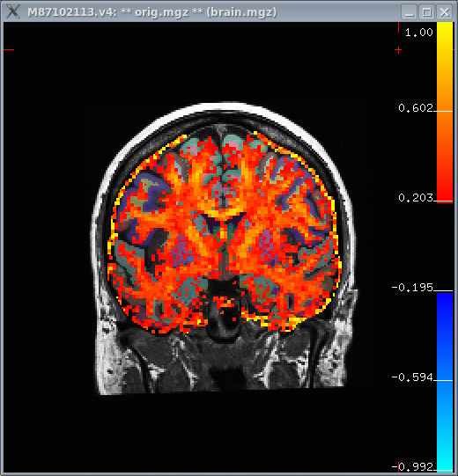Click the 0.602 colorbar tick label
The height and width of the screenshot is (476, 458).
pos(416,107)
